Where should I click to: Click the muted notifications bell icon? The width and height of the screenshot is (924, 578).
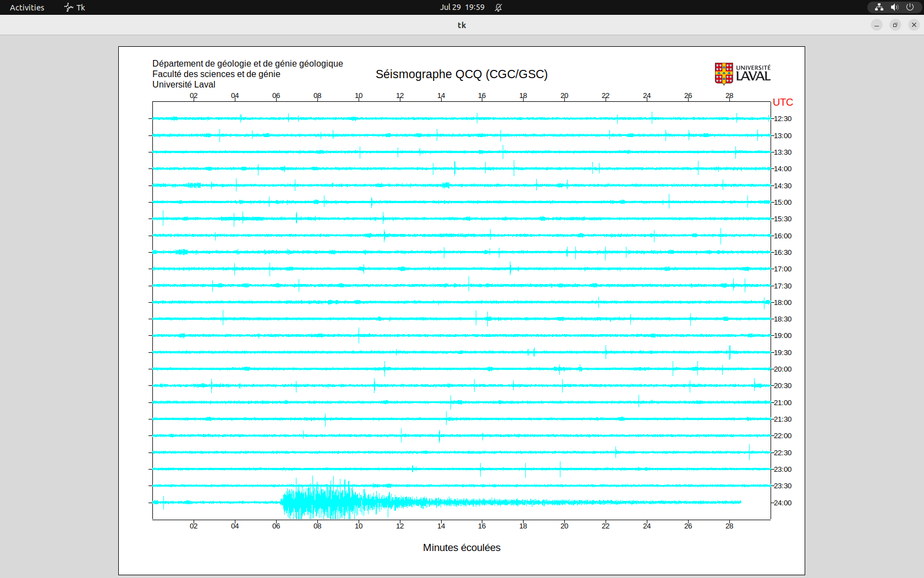click(x=498, y=7)
